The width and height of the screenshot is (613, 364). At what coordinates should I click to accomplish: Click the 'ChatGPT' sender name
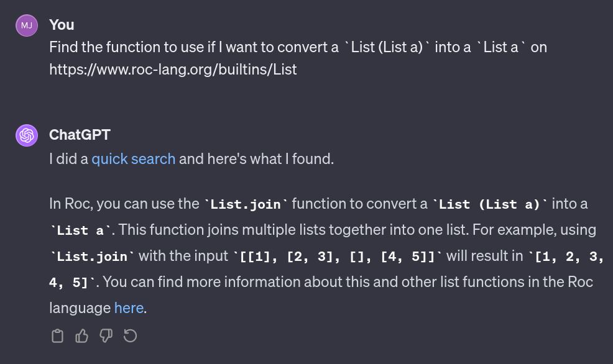pos(80,135)
